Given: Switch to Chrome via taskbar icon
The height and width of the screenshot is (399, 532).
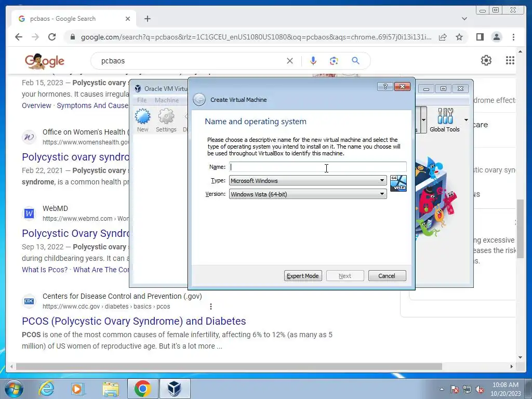Looking at the screenshot, I should [142, 389].
